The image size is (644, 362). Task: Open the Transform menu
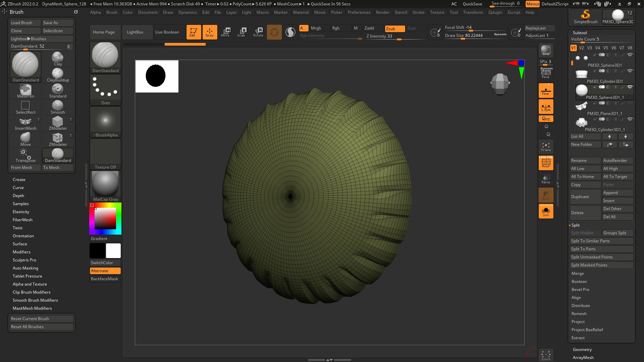pos(473,12)
